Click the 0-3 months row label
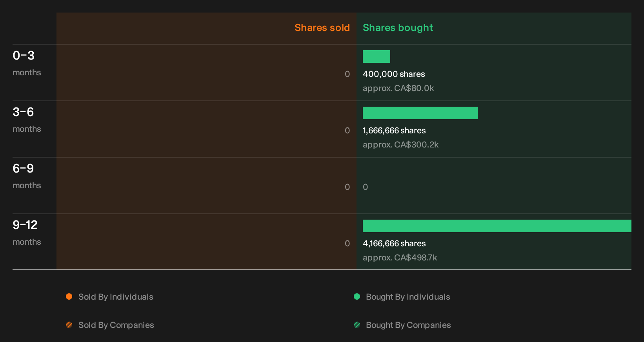 (x=27, y=63)
